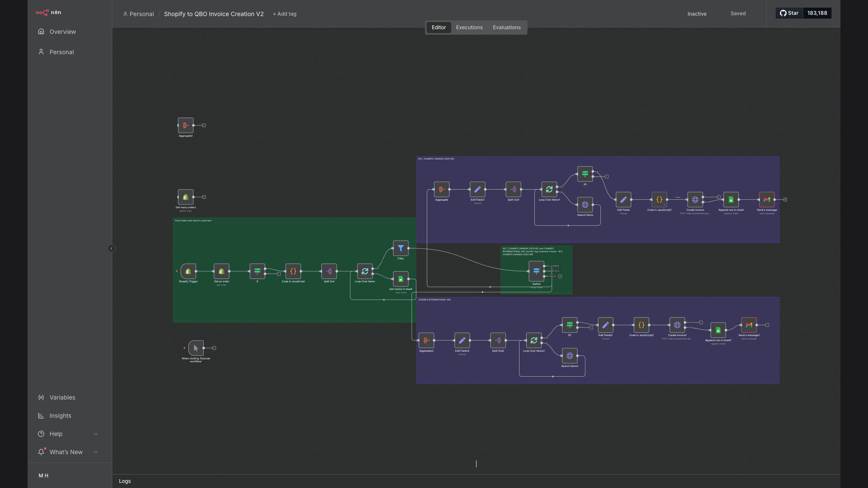Expand the What's New menu

point(68,452)
